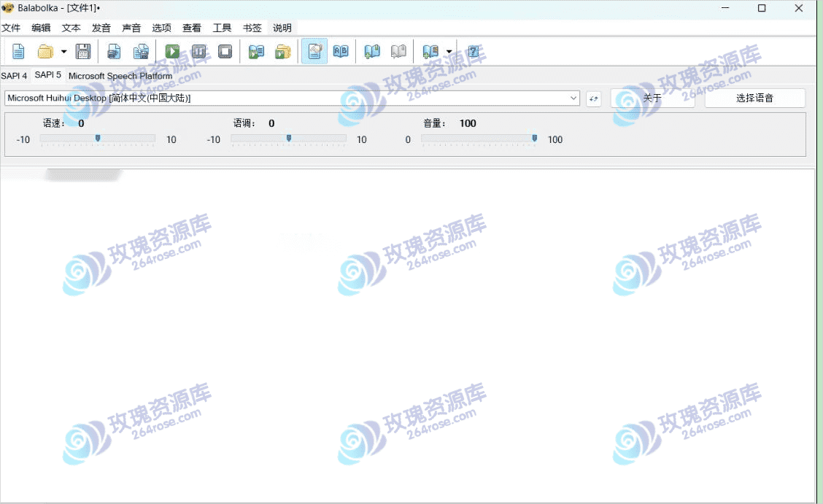Close the Balabolka window

click(799, 8)
